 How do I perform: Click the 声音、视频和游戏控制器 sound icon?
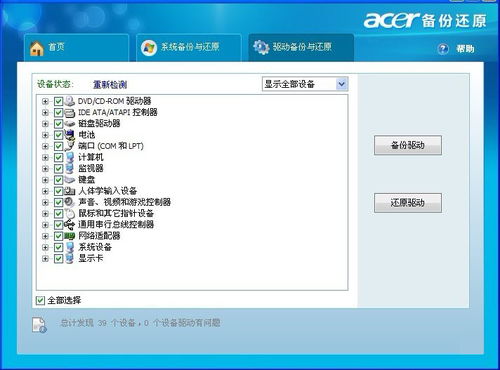(69, 202)
